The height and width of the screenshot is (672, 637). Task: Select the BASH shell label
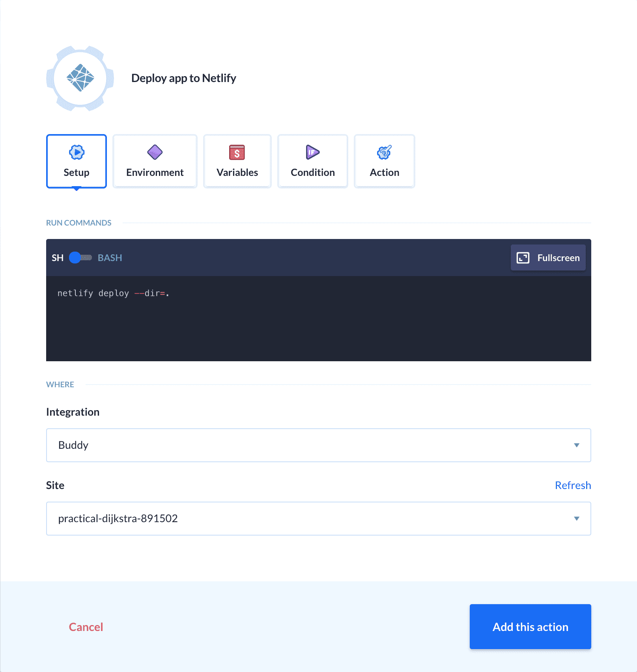110,258
